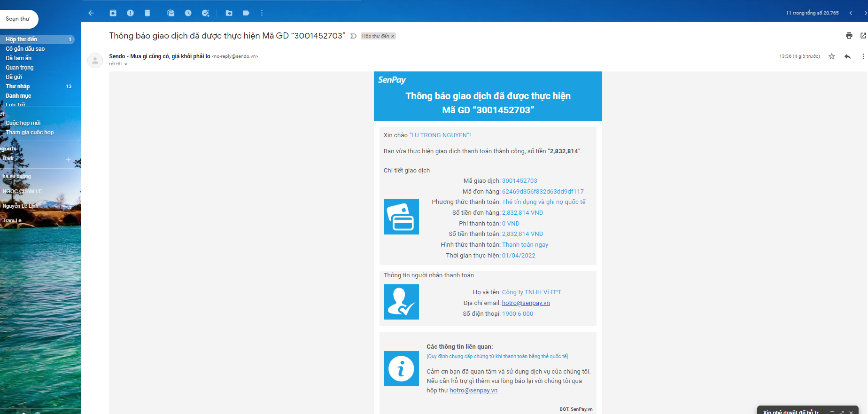This screenshot has height=414, width=868.
Task: Select the date 01/04/2022
Action: (519, 256)
